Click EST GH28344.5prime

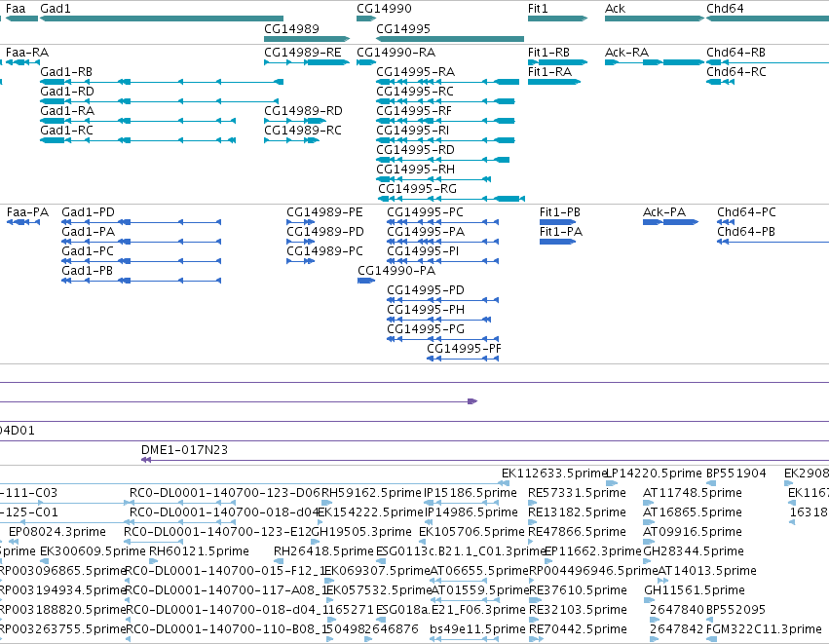(694, 551)
